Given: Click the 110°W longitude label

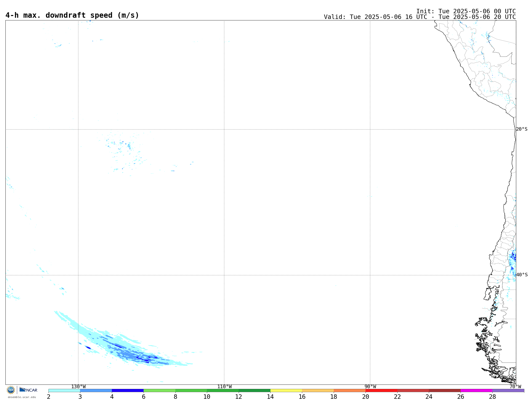Looking at the screenshot, I should click(224, 387).
